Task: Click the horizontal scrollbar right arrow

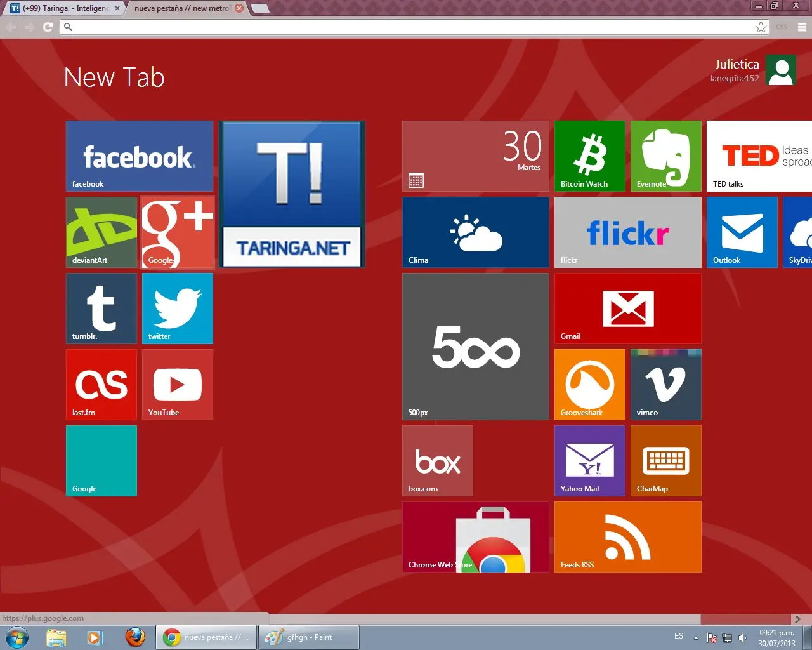Action: (x=797, y=619)
